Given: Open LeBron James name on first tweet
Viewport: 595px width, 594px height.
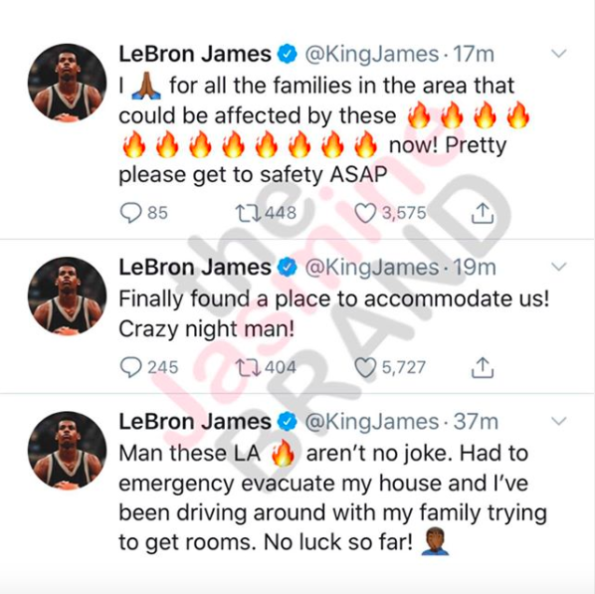Looking at the screenshot, I should tap(195, 54).
